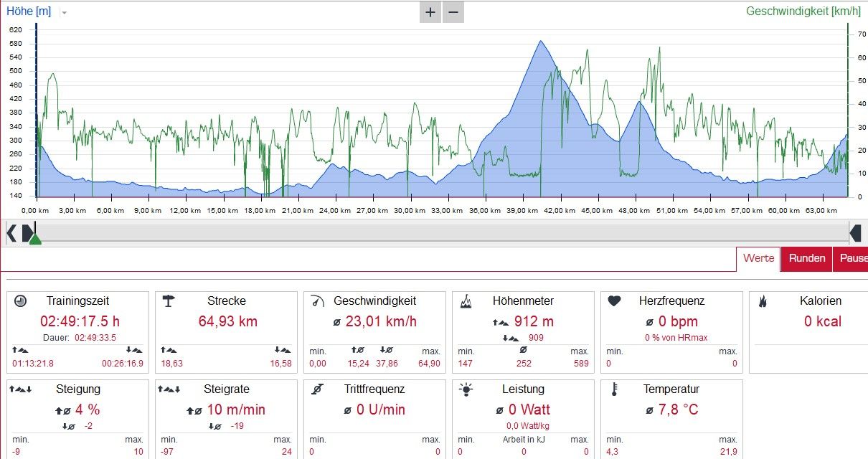Click the Trittfrequenz cadence icon
This screenshot has width=868, height=459.
tap(317, 389)
